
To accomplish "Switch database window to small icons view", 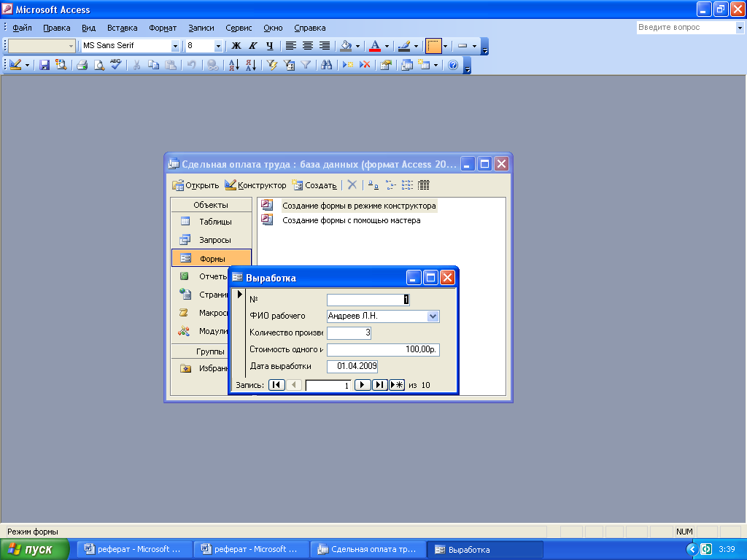I will 391,185.
